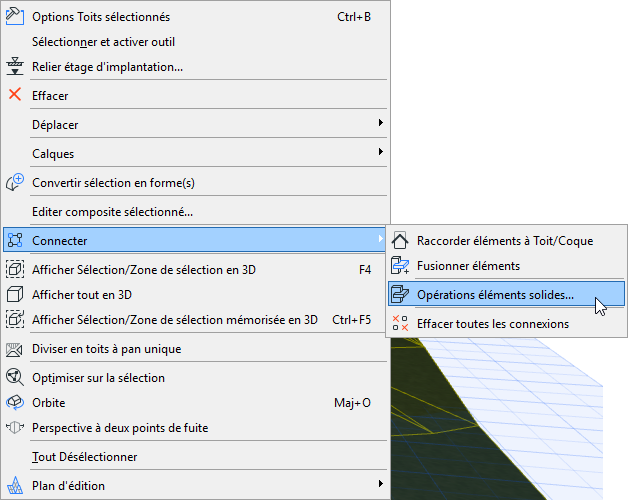The image size is (628, 500).
Task: Select Fusionner éléments in submenu
Action: click(506, 266)
